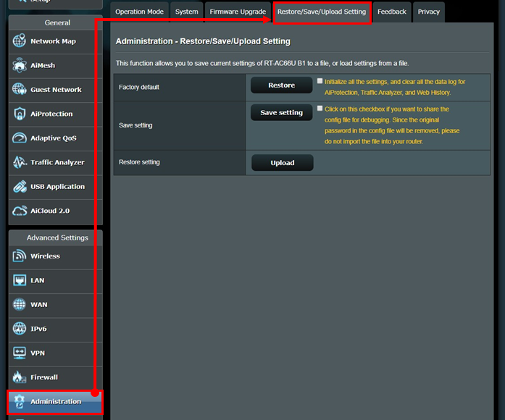Select the Restore/Save/Upload Setting tab
505x420 pixels.
tap(322, 12)
